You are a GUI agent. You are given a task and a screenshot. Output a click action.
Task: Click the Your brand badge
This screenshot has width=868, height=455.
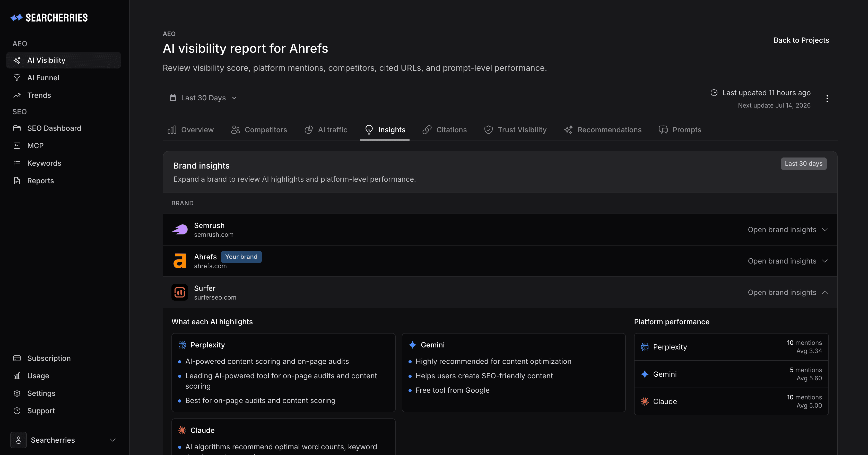241,257
